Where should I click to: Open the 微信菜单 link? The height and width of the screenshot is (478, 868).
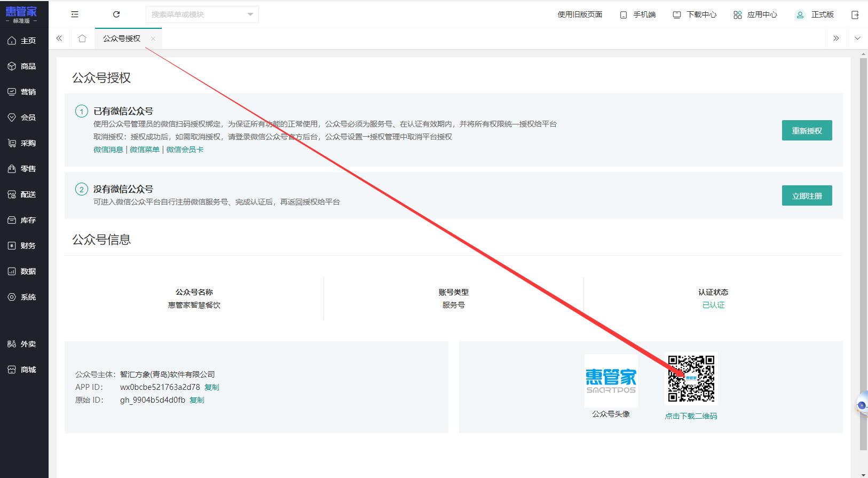(x=145, y=150)
